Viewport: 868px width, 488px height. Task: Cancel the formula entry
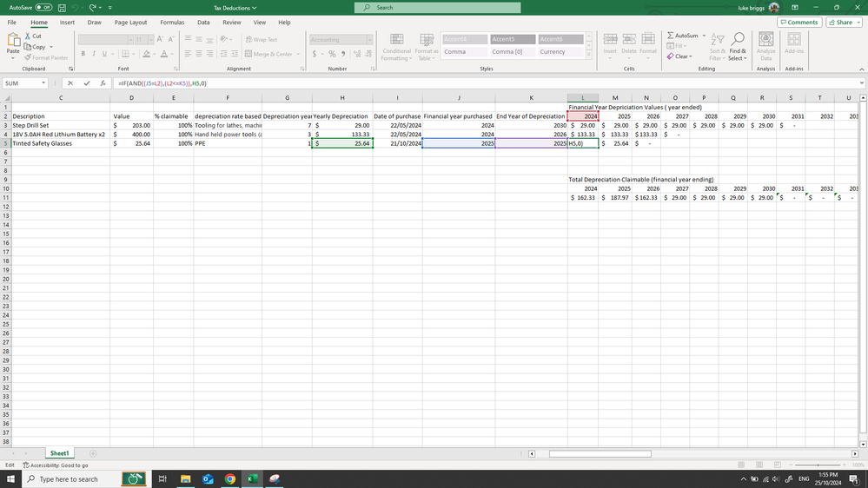click(x=70, y=83)
